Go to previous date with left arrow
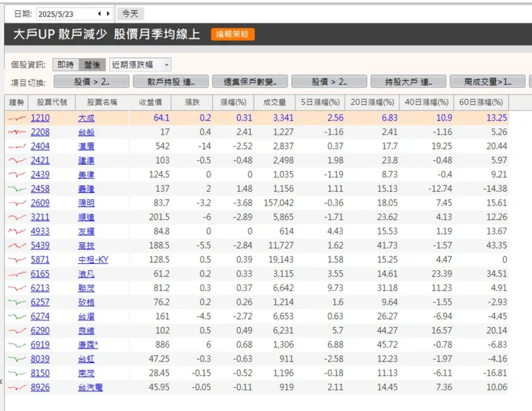 pyautogui.click(x=99, y=14)
